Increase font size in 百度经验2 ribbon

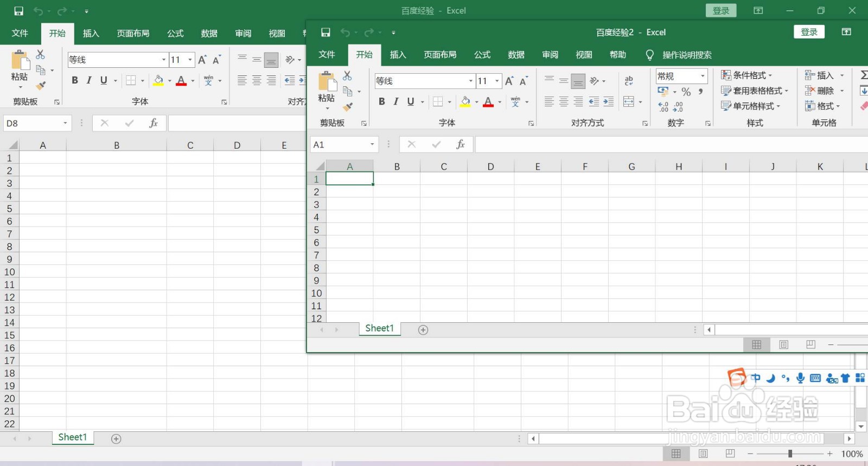(x=509, y=81)
